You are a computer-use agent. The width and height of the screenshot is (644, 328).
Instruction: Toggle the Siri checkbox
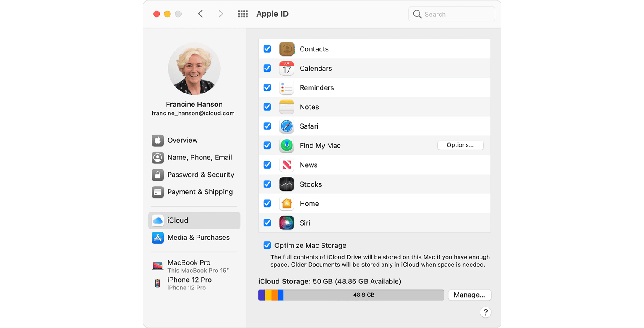267,223
